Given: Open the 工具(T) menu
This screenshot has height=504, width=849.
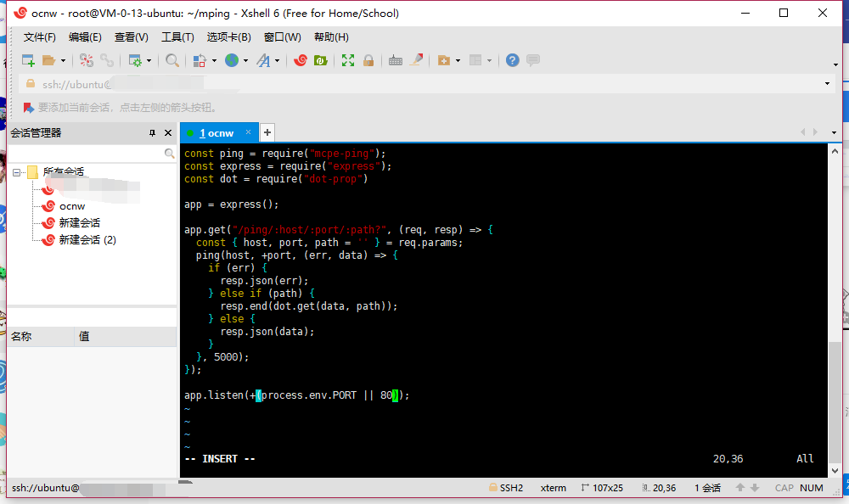Looking at the screenshot, I should pos(177,37).
